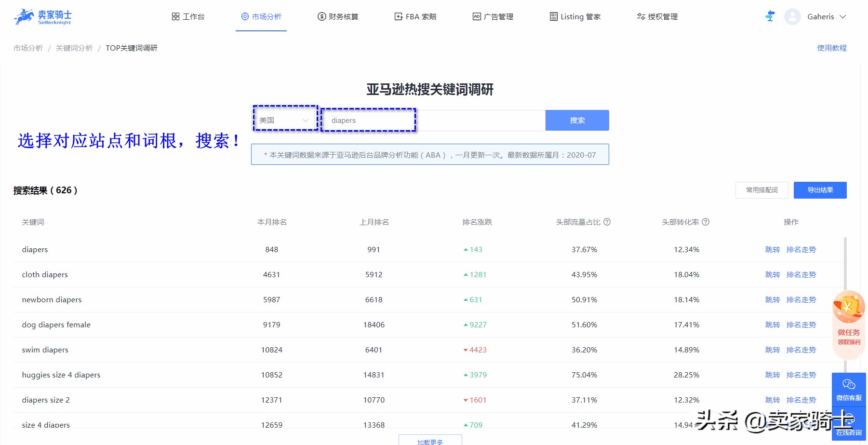Open the WeChat 微信客服 support icon
Viewport: 868px width, 445px height.
point(849,389)
